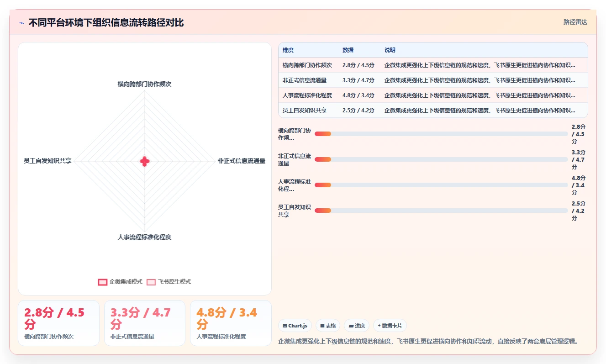Click the 横向跨部门协作频次 radar axis label
This screenshot has height=364, width=606.
pyautogui.click(x=144, y=84)
